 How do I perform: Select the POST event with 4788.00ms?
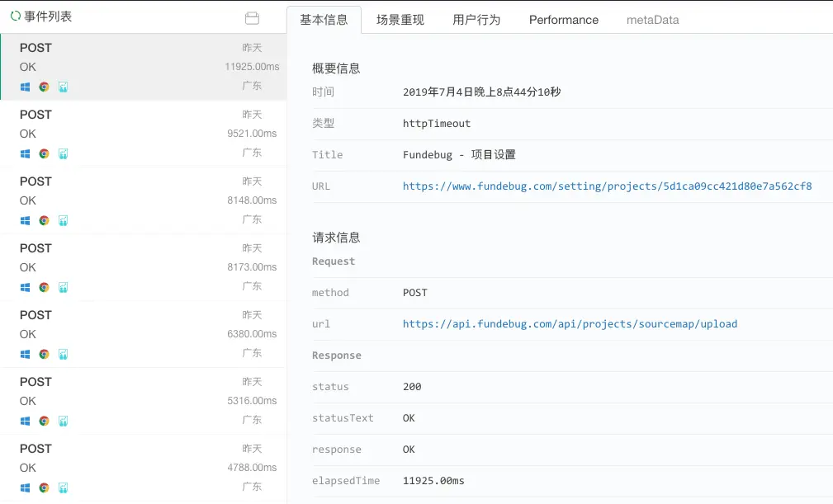tap(144, 468)
